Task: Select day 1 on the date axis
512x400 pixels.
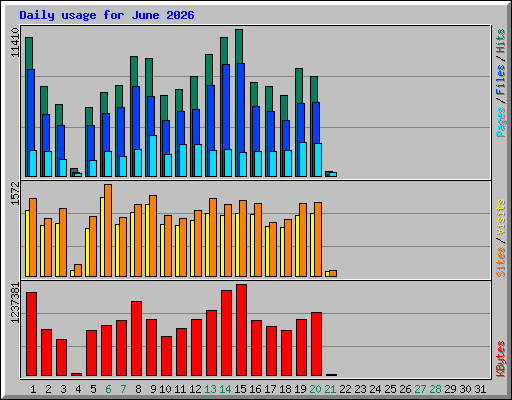Action: pos(33,389)
